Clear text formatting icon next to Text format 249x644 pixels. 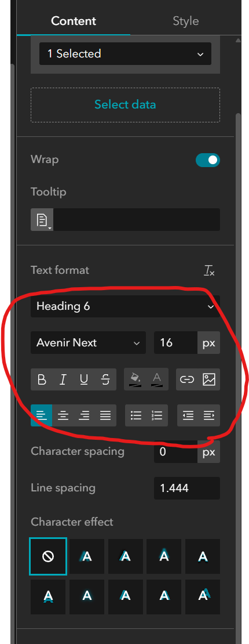tap(209, 270)
